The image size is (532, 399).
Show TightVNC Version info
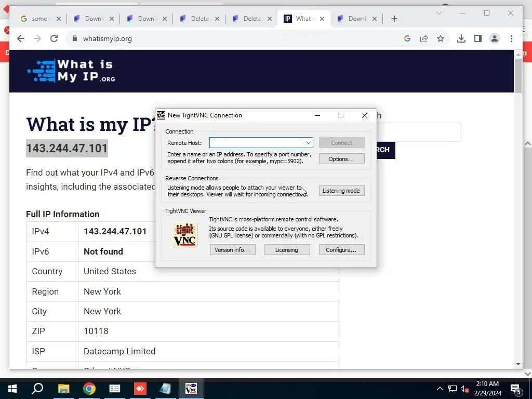point(232,250)
